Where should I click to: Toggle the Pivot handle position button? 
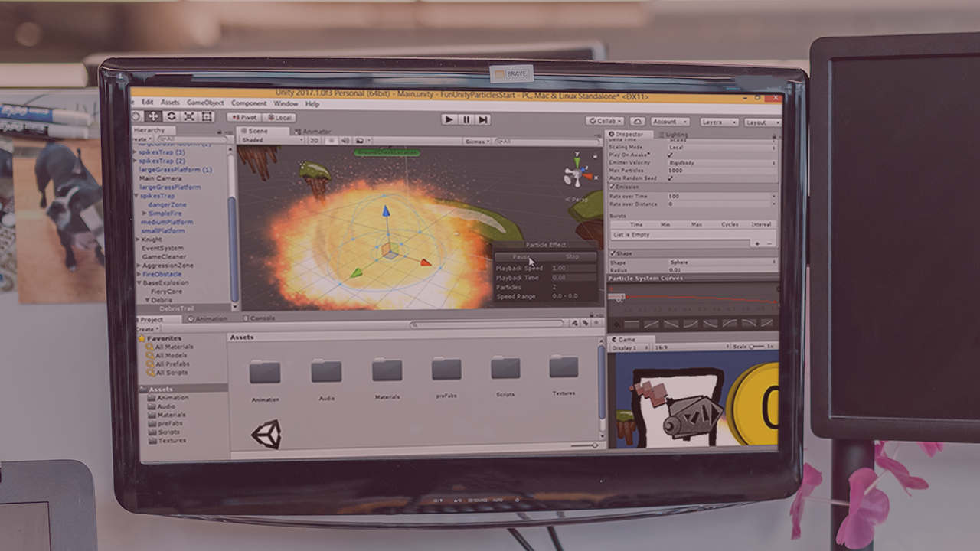tap(244, 118)
